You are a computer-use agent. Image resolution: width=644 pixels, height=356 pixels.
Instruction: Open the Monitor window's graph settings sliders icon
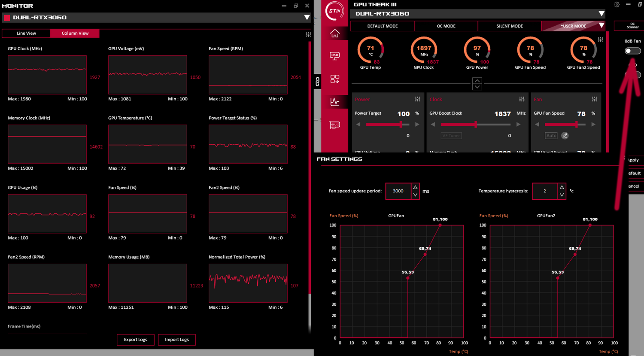pos(308,34)
